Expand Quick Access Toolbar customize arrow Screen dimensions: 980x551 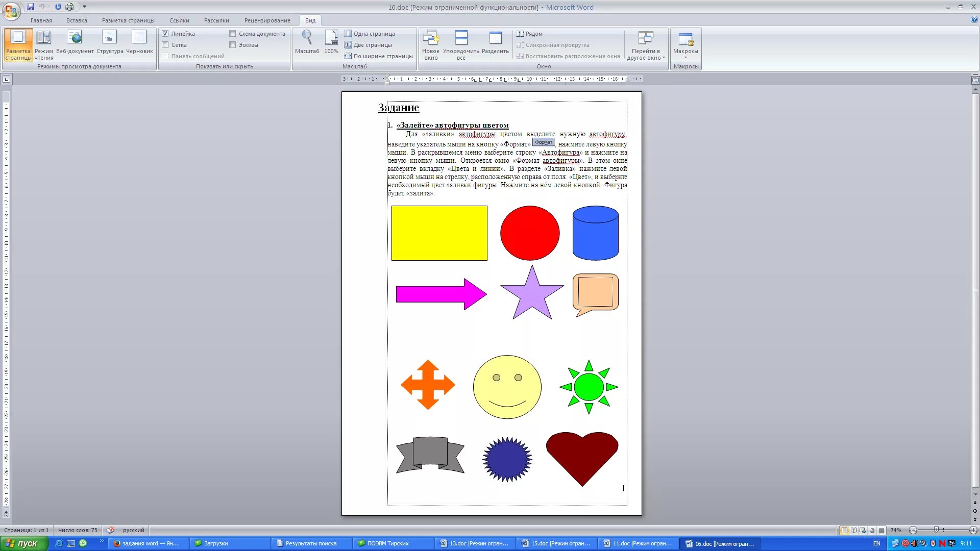[84, 7]
